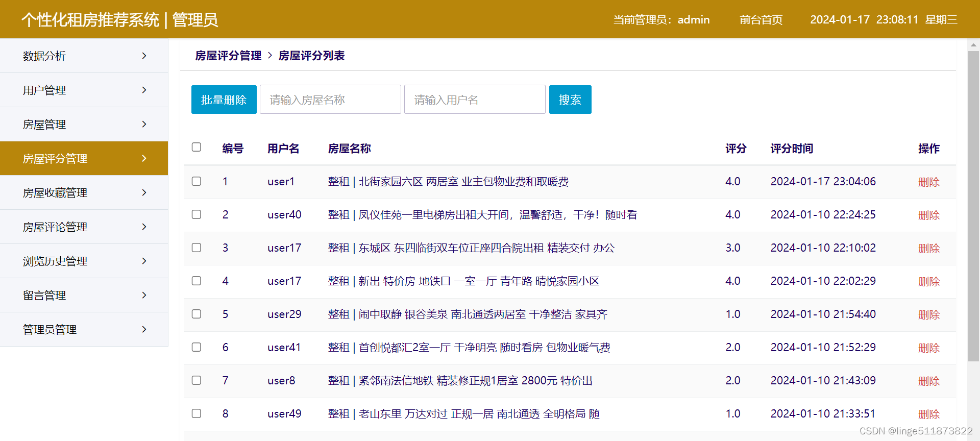Click the 房屋评分列表 breadcrumb
Image resolution: width=980 pixels, height=441 pixels.
pos(311,56)
